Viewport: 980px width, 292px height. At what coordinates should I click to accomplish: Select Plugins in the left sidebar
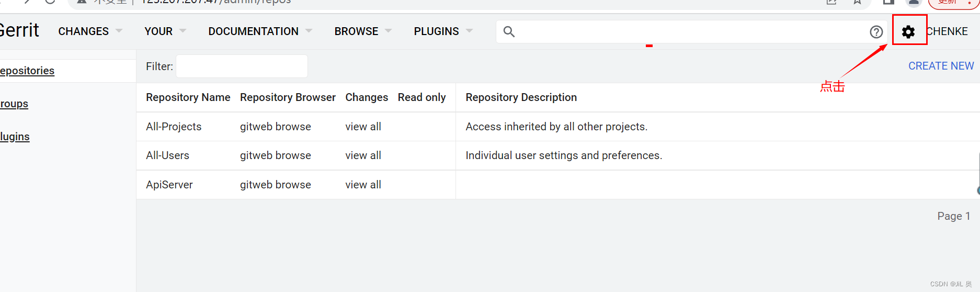pos(15,137)
